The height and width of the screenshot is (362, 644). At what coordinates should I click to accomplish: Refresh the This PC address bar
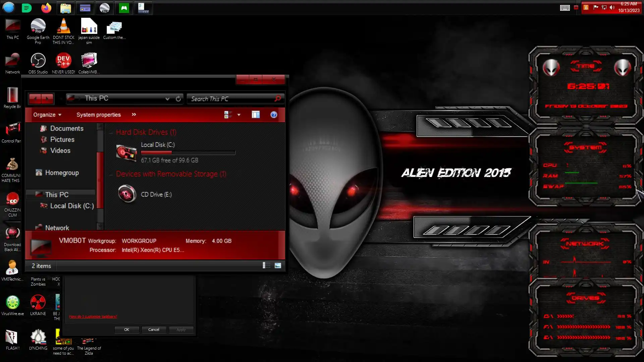(178, 99)
